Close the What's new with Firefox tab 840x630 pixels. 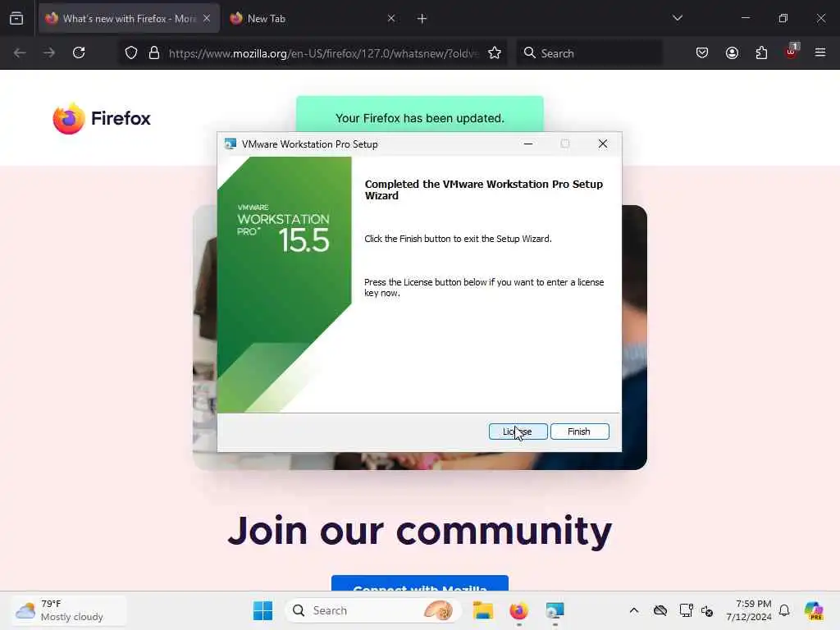(x=207, y=19)
